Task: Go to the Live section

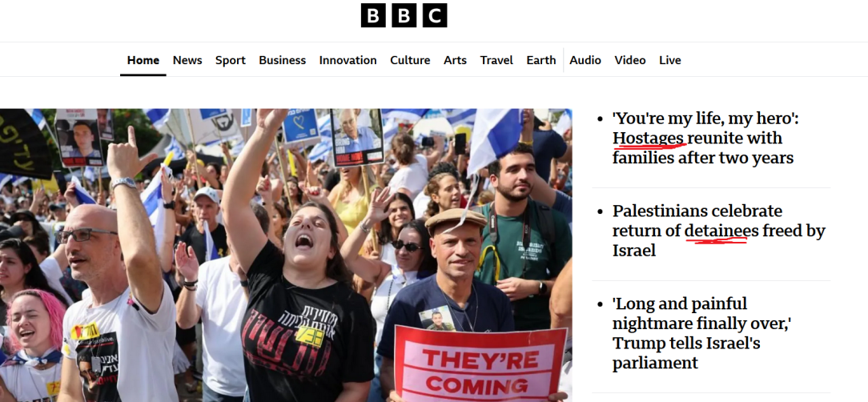Action: [x=670, y=60]
